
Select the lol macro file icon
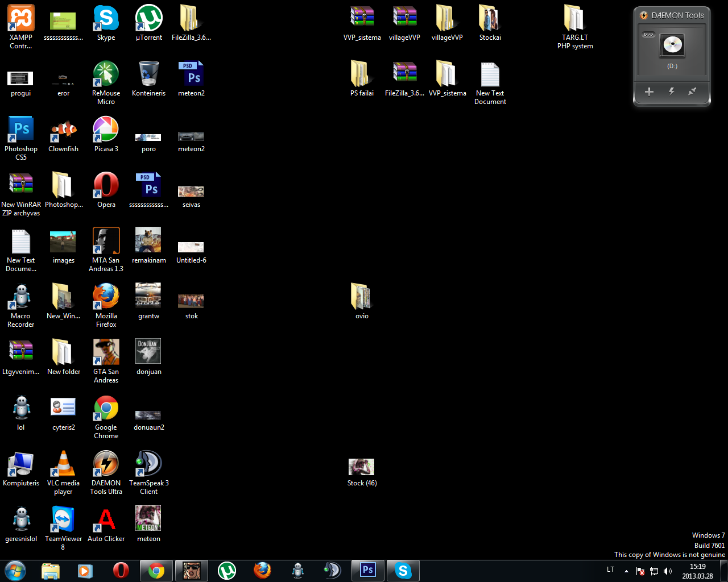click(x=21, y=413)
